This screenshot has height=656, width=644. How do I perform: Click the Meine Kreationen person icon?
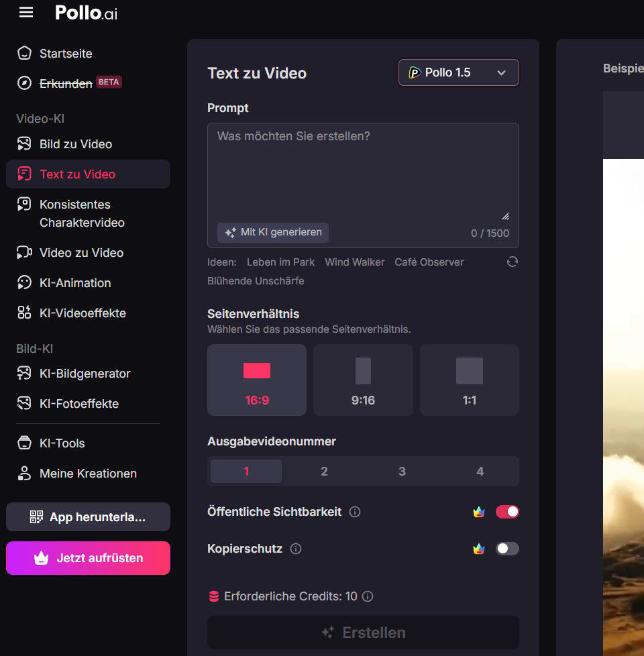[24, 473]
